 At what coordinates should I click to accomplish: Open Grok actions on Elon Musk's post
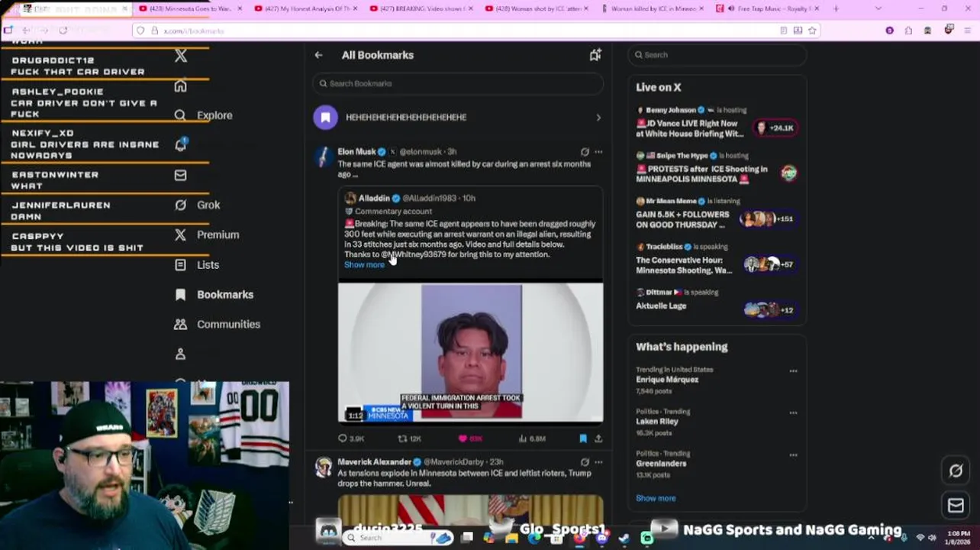[585, 151]
